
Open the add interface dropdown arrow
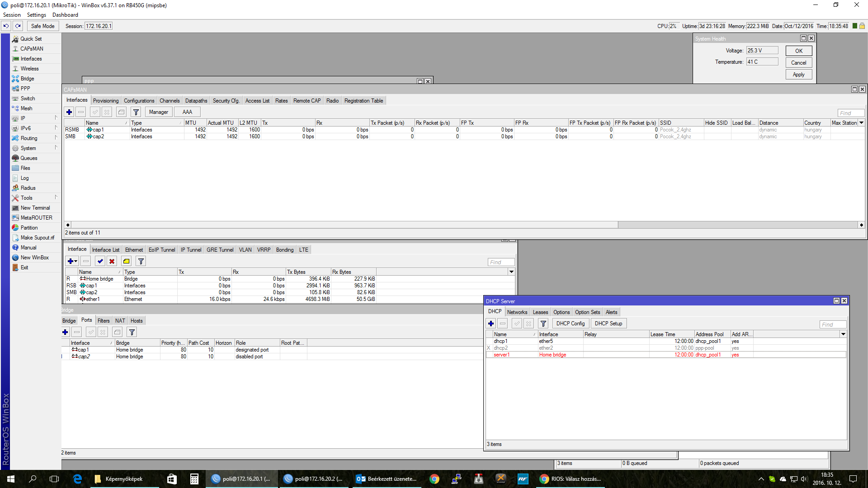pyautogui.click(x=76, y=261)
